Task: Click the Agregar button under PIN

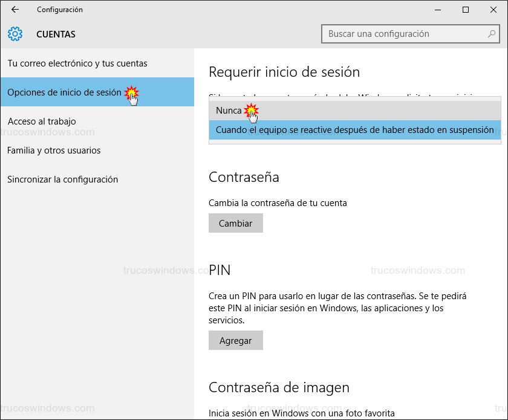Action: pyautogui.click(x=235, y=340)
